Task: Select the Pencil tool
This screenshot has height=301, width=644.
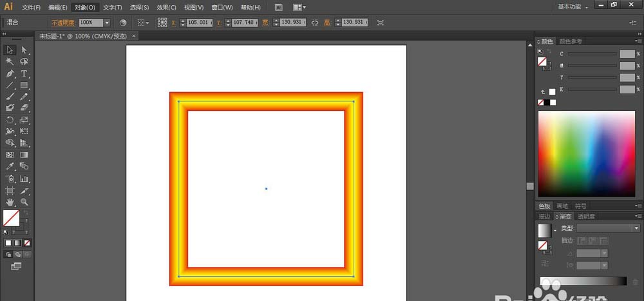Action: tap(24, 97)
